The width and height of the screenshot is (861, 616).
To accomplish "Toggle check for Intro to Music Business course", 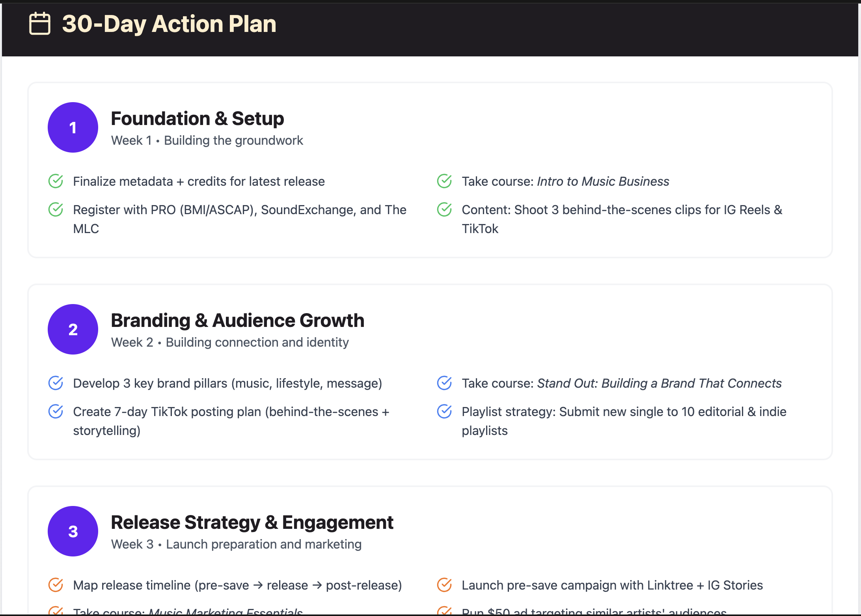I will [x=444, y=181].
